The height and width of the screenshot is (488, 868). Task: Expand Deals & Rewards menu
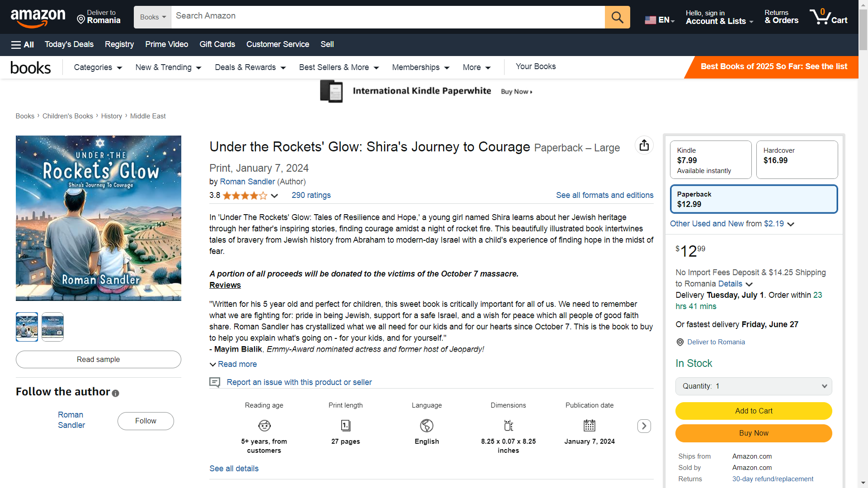point(250,67)
